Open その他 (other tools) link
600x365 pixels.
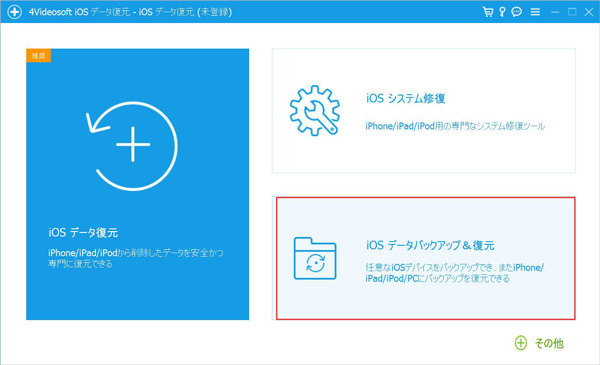point(549,343)
